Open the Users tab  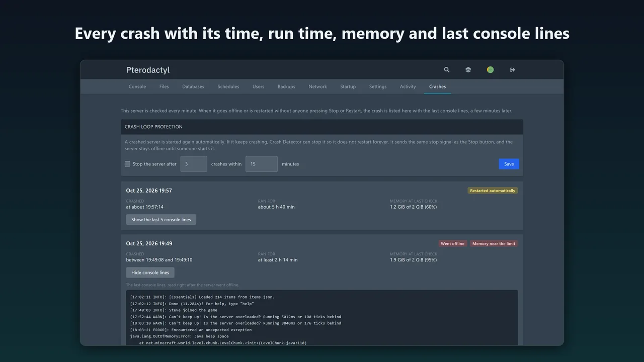[x=258, y=86]
